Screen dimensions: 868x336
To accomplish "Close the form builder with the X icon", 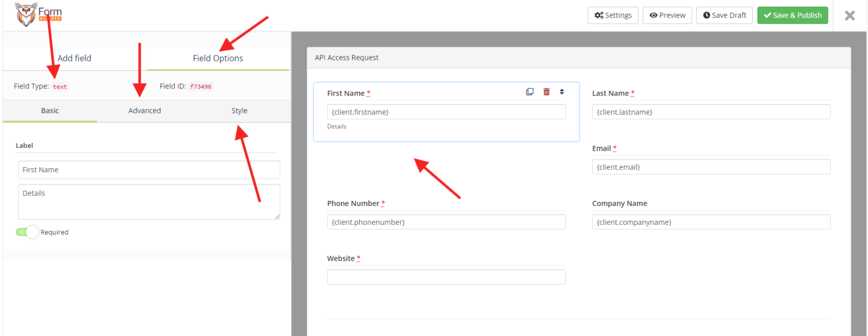I will coord(850,15).
